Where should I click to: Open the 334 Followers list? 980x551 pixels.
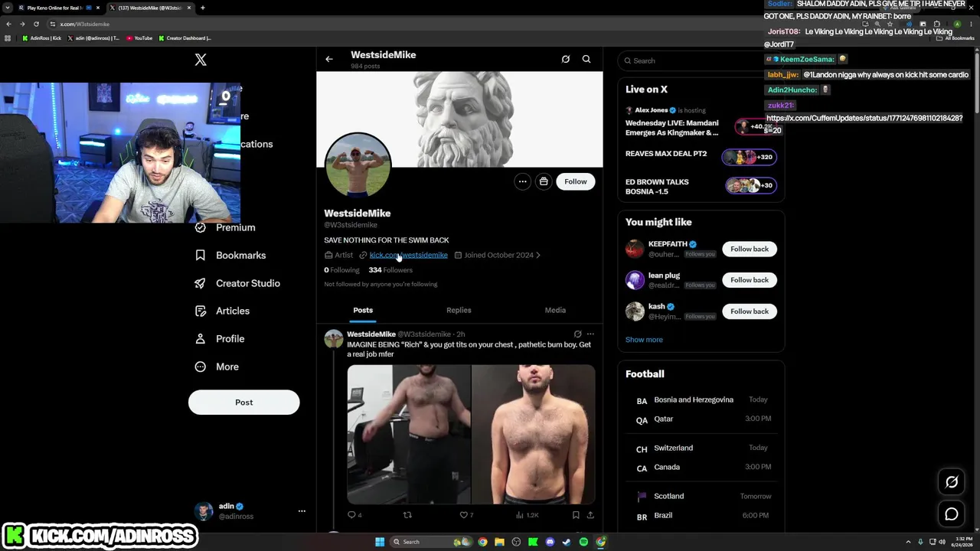tap(390, 270)
